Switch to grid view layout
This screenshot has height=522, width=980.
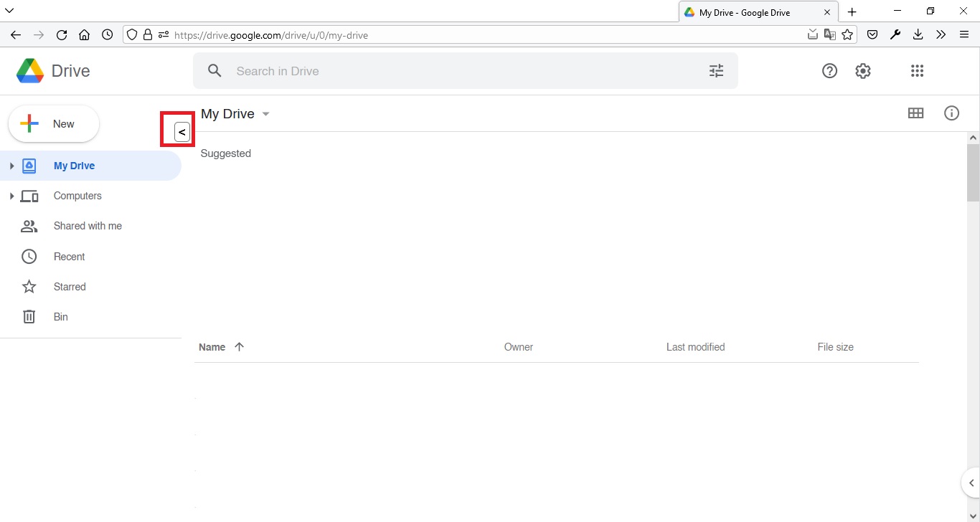(916, 113)
